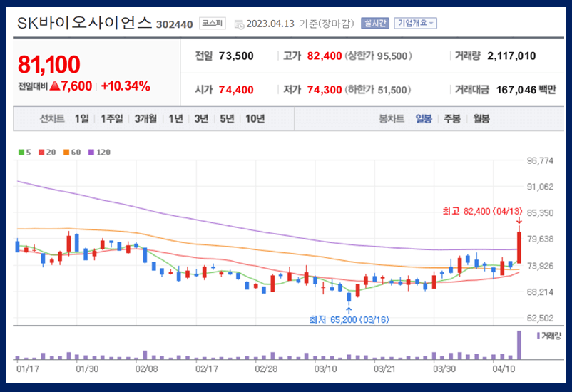Click the tallest volume bar at 04/13
This screenshot has width=572, height=392.
click(x=519, y=345)
